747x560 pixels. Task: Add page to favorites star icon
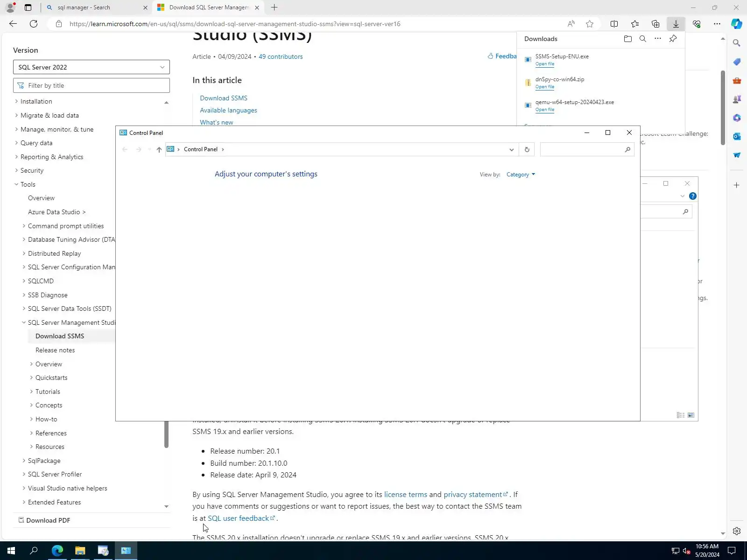click(590, 24)
